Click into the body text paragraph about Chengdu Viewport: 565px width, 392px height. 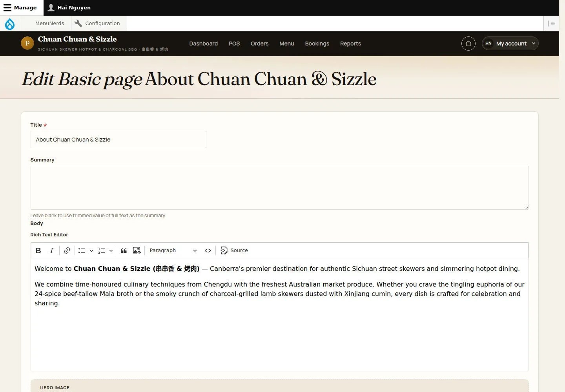click(279, 294)
